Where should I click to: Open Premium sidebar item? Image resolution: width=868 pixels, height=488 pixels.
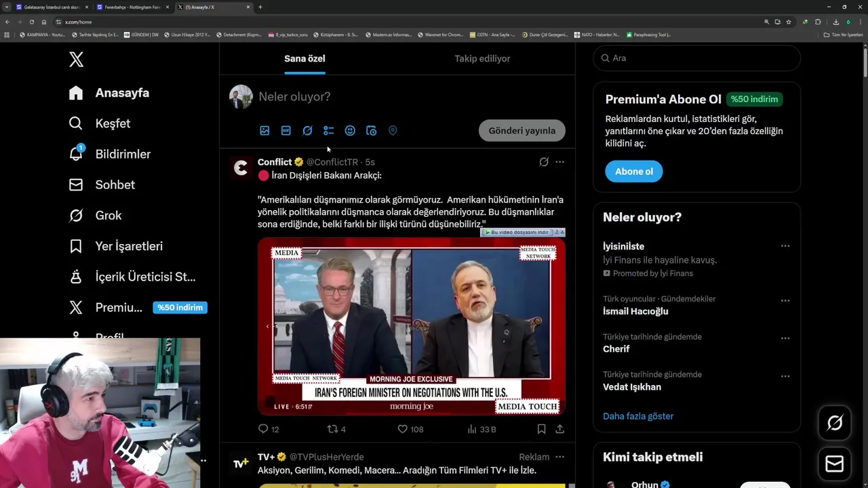[x=138, y=308]
